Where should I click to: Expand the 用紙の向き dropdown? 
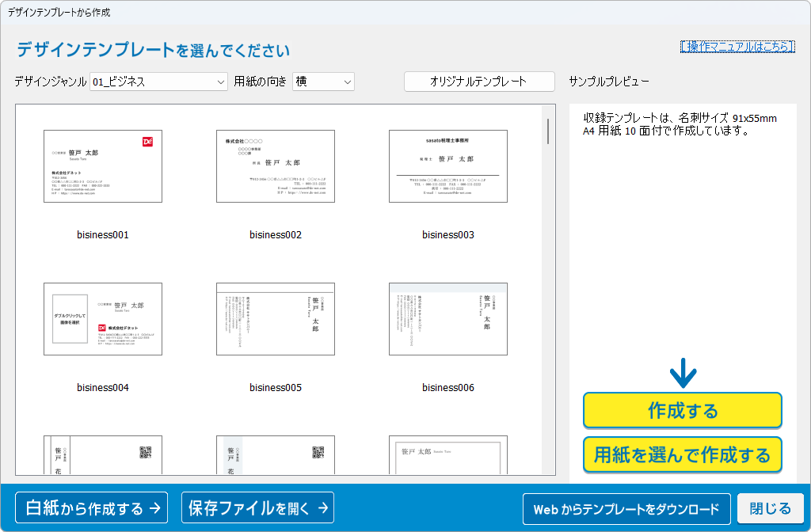[323, 82]
